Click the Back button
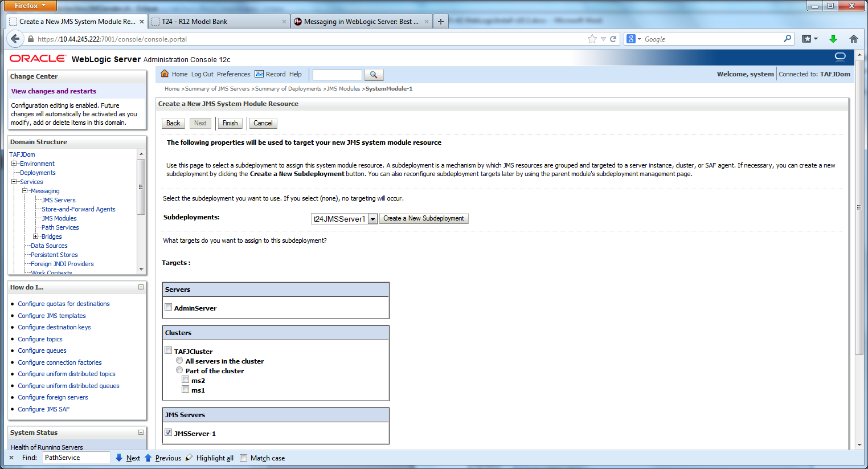The image size is (868, 469). click(x=173, y=123)
